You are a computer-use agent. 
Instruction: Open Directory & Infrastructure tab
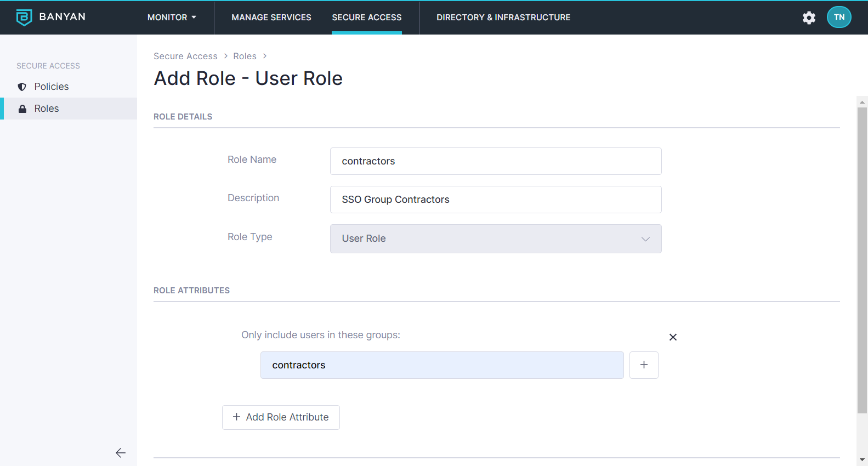point(503,18)
